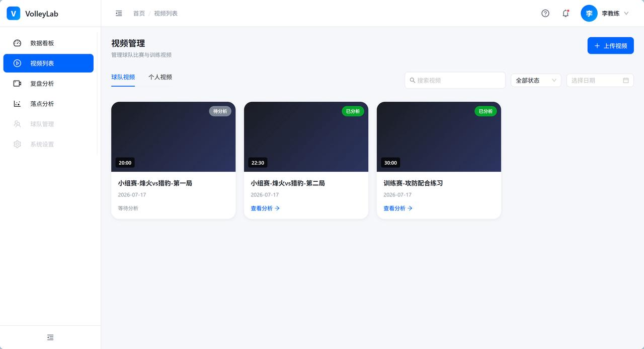Click the 李 user avatar

tap(589, 14)
